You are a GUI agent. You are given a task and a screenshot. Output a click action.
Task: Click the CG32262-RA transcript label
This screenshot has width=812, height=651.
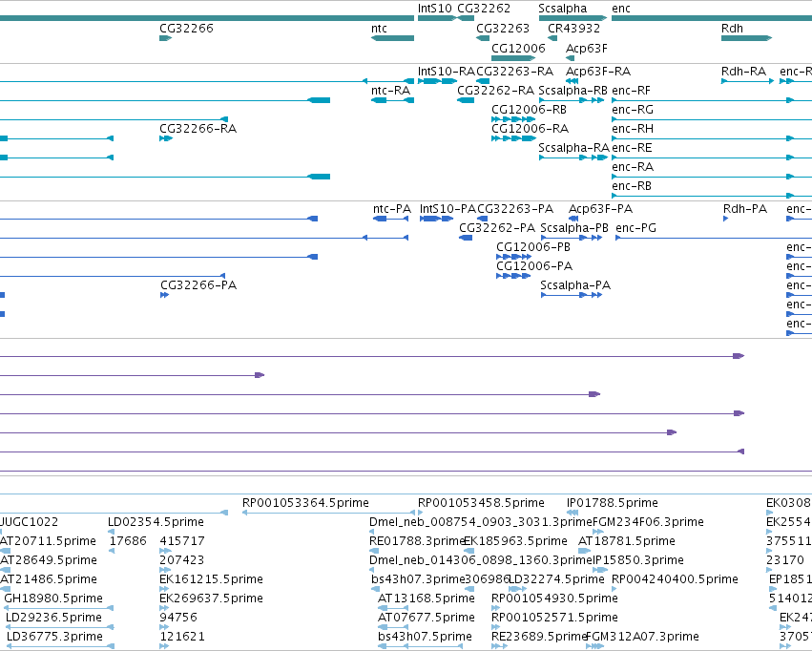[x=495, y=91]
